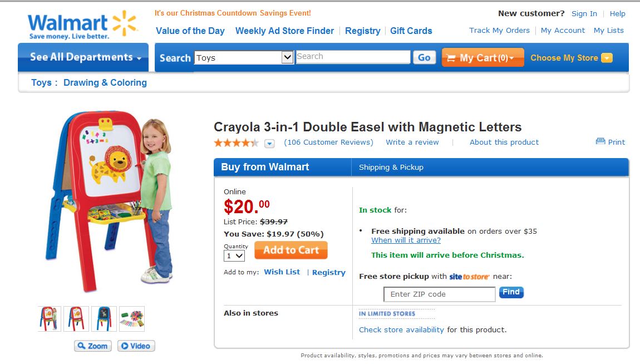The image size is (640, 364).
Task: Expand the rating breakdown arrow
Action: click(269, 144)
